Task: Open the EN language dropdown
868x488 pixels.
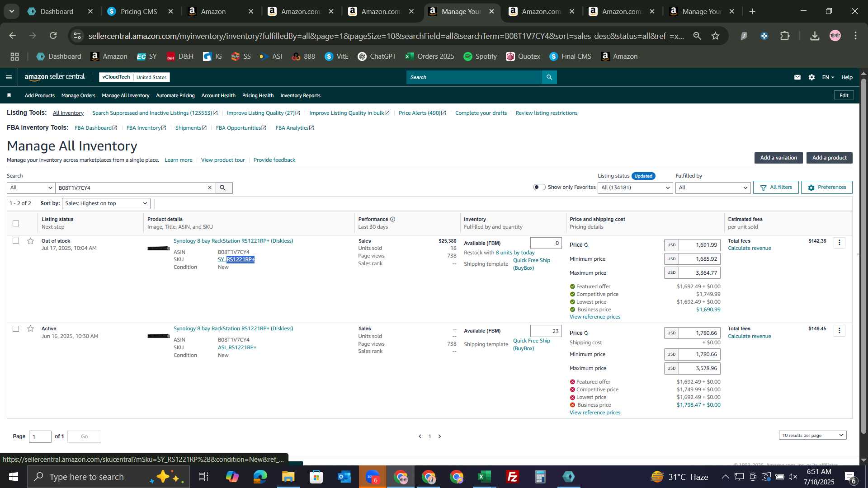Action: click(828, 77)
